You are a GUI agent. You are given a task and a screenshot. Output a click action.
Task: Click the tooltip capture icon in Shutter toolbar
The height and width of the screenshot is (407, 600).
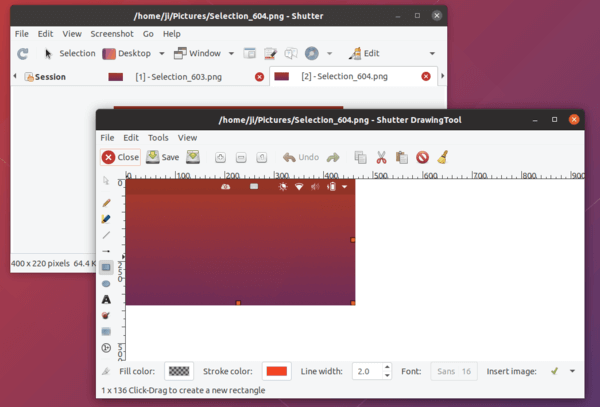point(291,54)
